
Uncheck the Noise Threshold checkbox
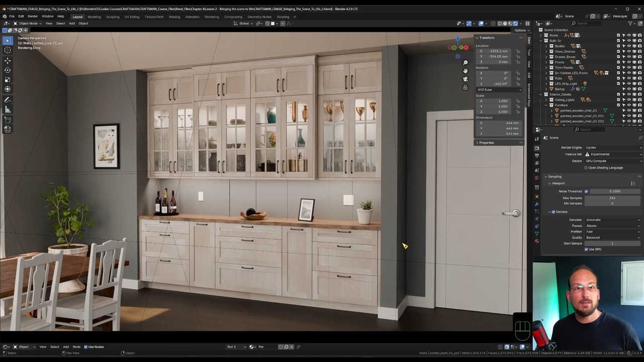pyautogui.click(x=586, y=191)
